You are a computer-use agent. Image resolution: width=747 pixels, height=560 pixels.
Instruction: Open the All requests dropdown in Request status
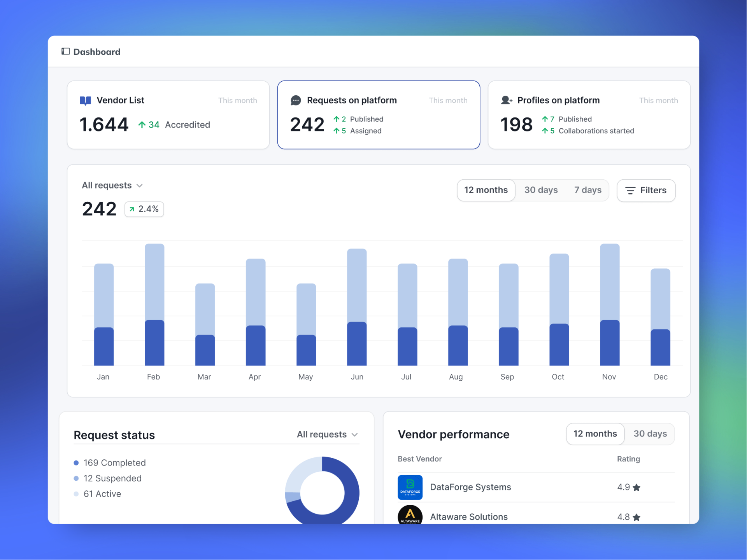coord(327,434)
